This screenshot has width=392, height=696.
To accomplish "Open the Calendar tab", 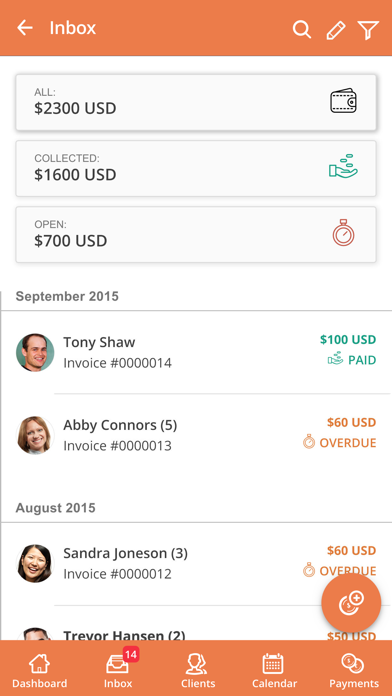I will point(274,670).
